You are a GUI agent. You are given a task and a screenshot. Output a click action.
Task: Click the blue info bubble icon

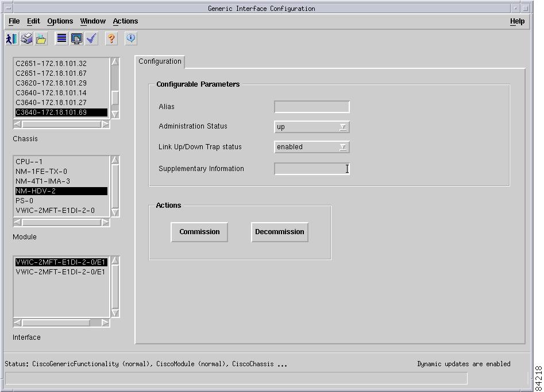tap(131, 38)
